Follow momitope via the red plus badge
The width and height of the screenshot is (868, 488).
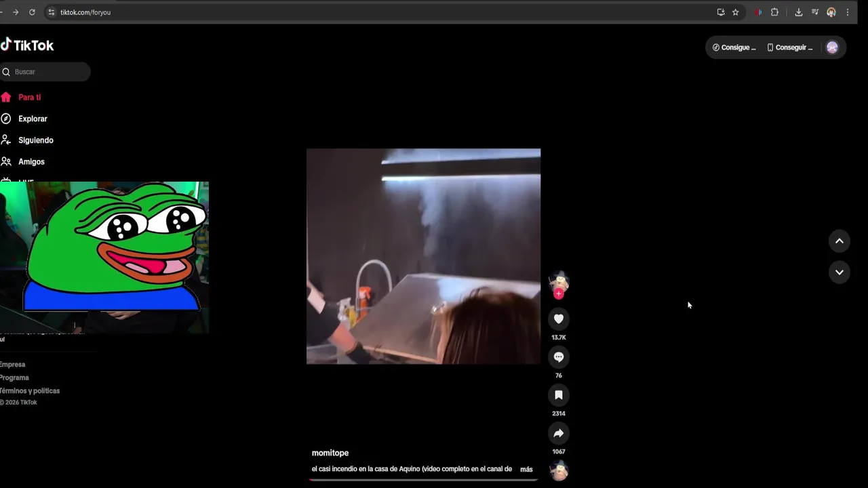tap(559, 294)
